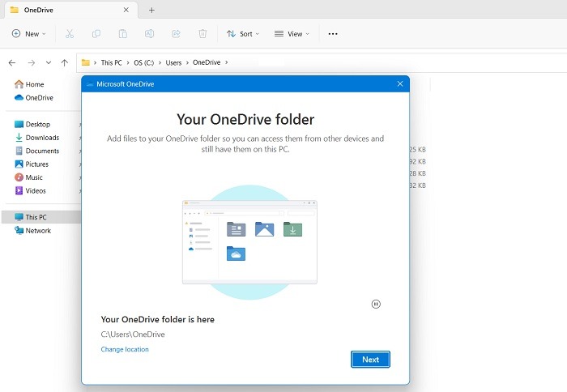Click the Paste clipboard icon
The height and width of the screenshot is (392, 567).
coord(123,34)
